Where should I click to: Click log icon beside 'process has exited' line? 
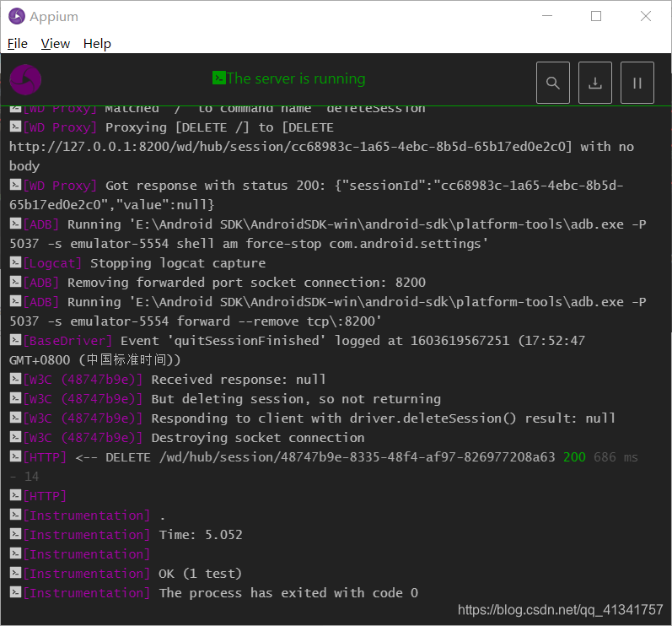(15, 592)
